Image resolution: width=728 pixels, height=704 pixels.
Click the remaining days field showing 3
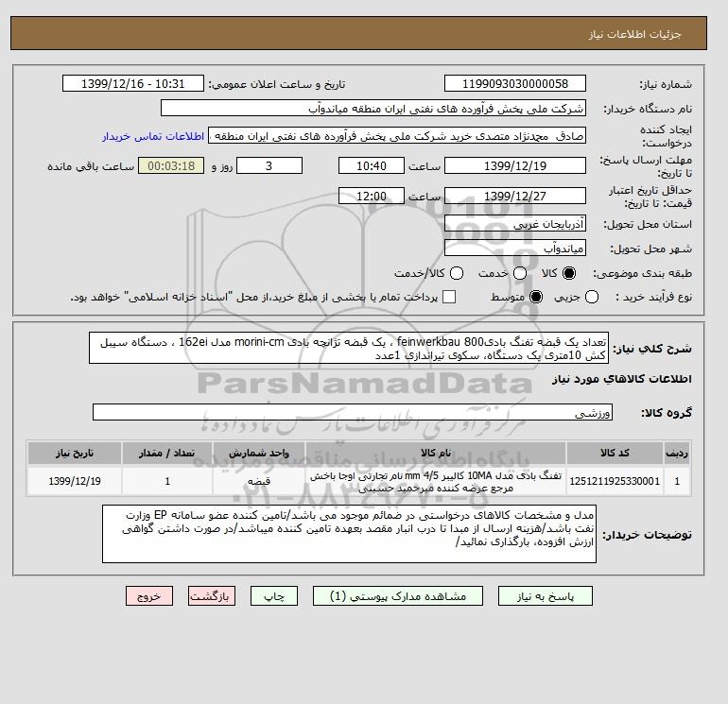269,165
